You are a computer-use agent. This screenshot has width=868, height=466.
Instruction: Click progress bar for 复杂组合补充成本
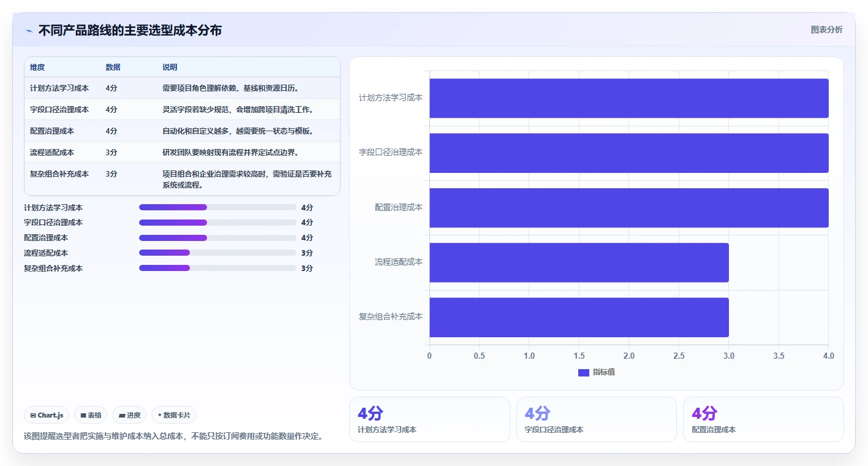pos(217,268)
